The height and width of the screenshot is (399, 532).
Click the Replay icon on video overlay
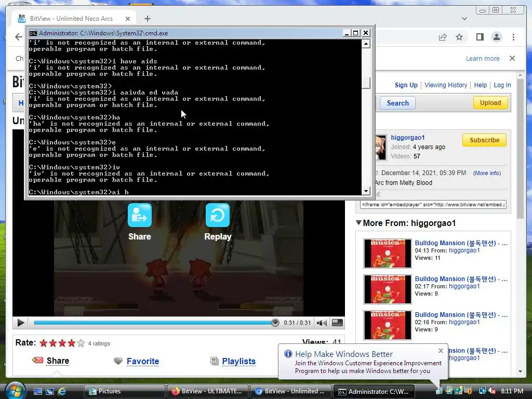coord(218,215)
